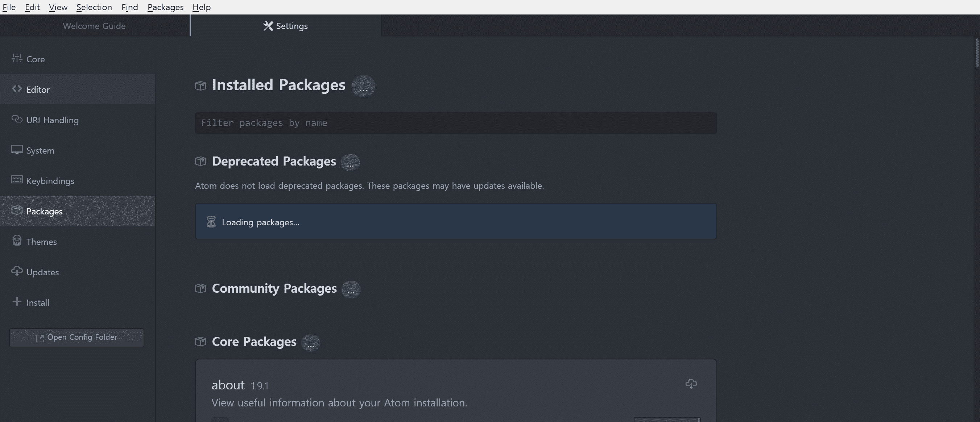980x422 pixels.
Task: Click cloud icon on about package card
Action: 691,384
